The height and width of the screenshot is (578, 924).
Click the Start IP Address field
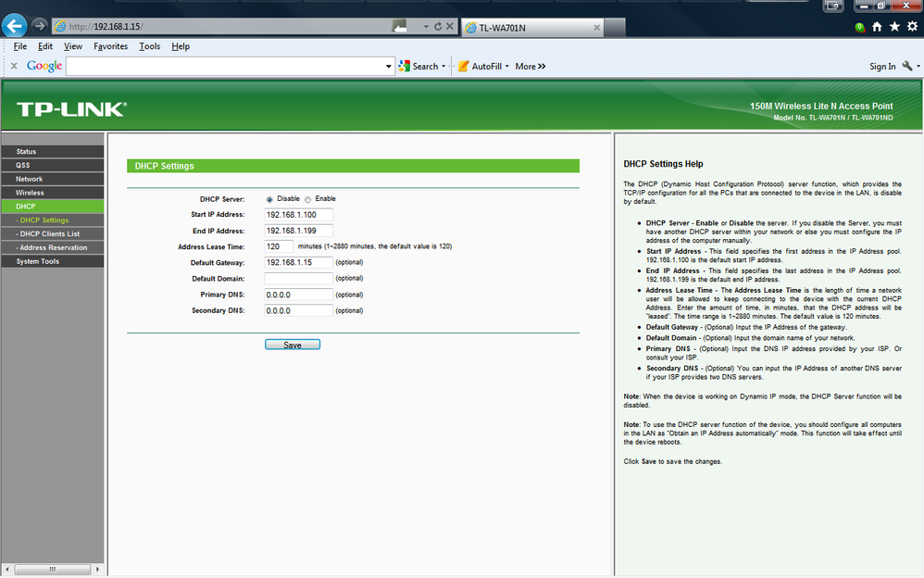(x=298, y=215)
